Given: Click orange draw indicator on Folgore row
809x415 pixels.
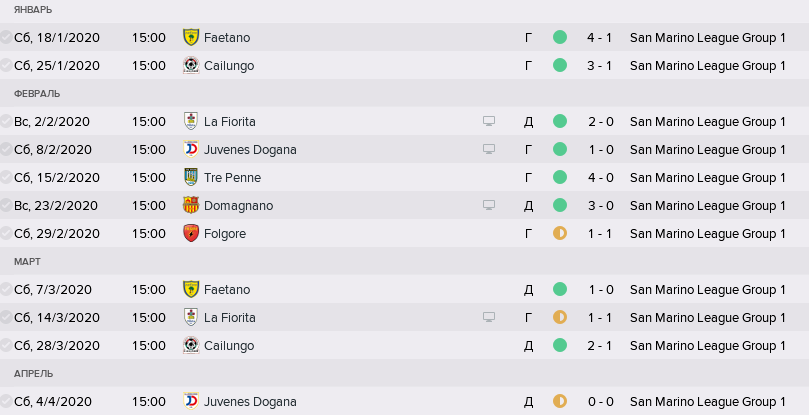Looking at the screenshot, I should pyautogui.click(x=560, y=233).
